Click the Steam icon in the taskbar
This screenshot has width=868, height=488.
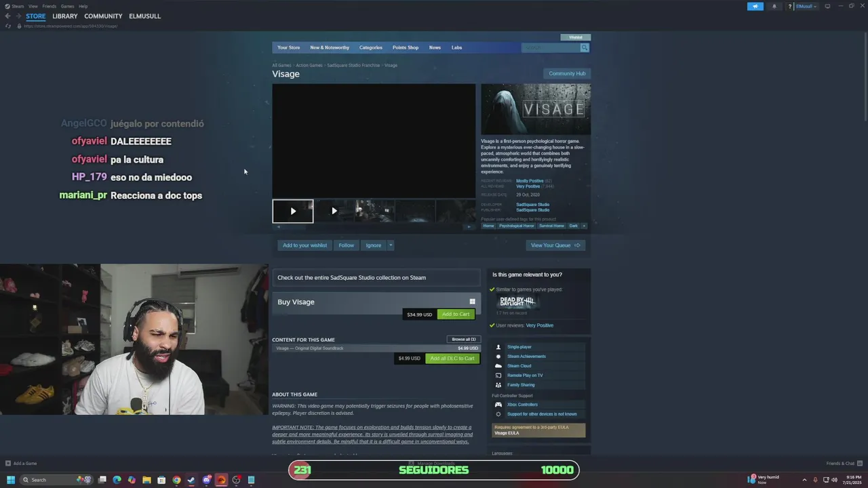pyautogui.click(x=191, y=480)
